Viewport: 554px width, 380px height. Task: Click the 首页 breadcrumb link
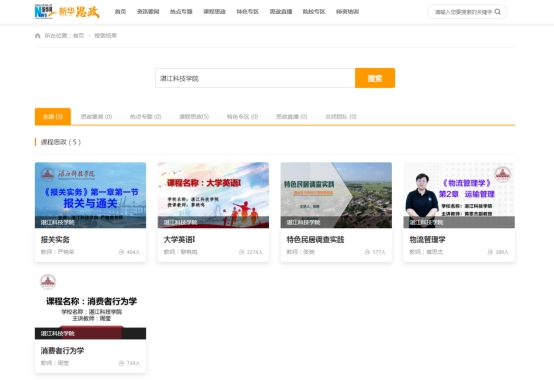tap(78, 36)
